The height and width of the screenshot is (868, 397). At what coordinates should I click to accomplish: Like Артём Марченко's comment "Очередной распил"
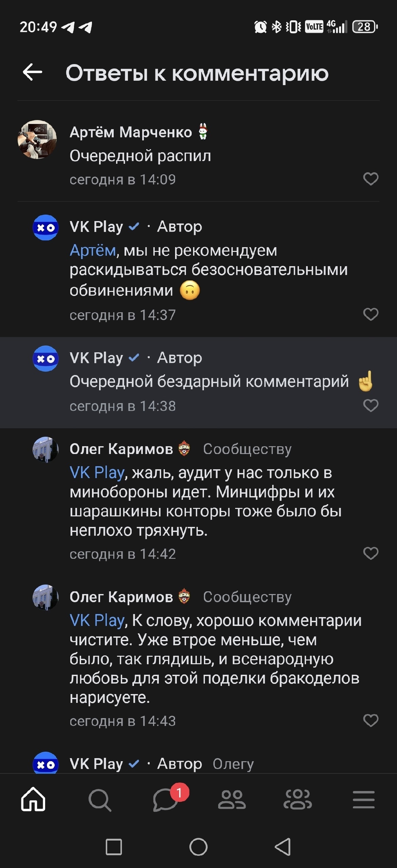(371, 179)
